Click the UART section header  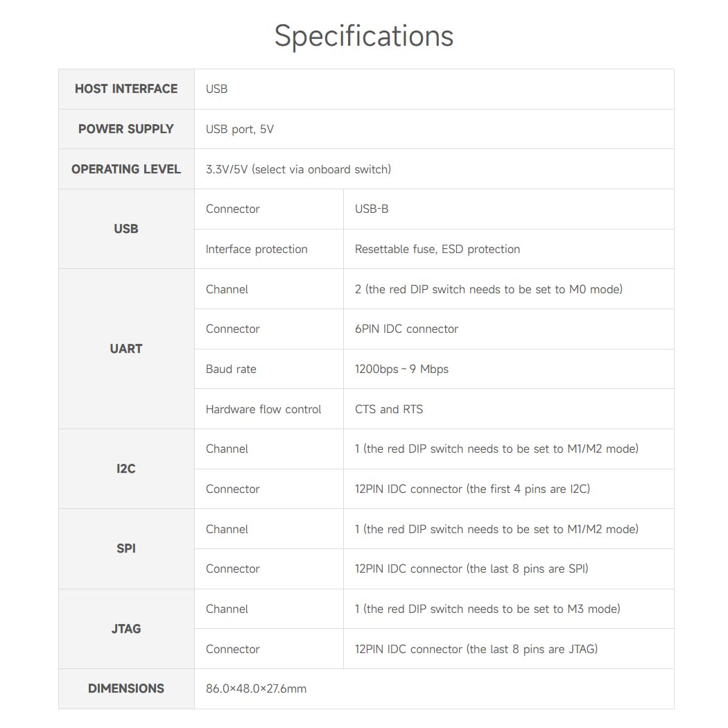[x=126, y=349]
